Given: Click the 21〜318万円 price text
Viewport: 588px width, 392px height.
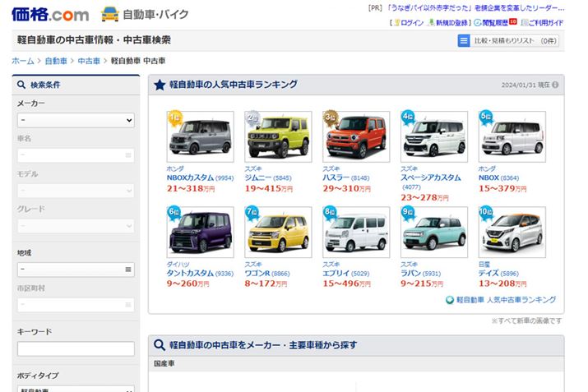Looking at the screenshot, I should tap(191, 188).
